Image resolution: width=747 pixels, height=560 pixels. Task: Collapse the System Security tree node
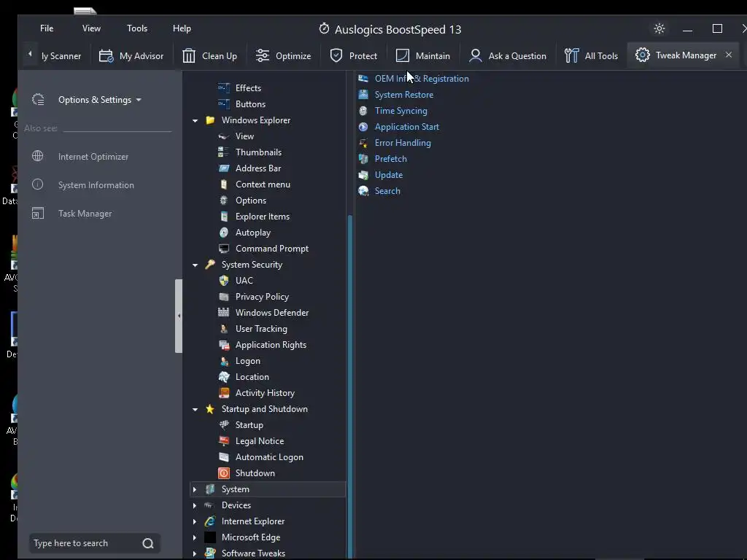click(195, 265)
